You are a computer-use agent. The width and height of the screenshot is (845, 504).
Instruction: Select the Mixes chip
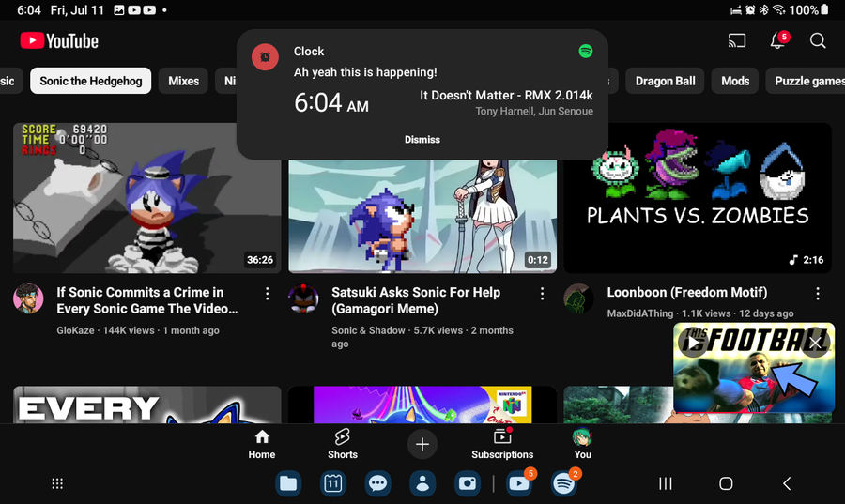pyautogui.click(x=184, y=81)
